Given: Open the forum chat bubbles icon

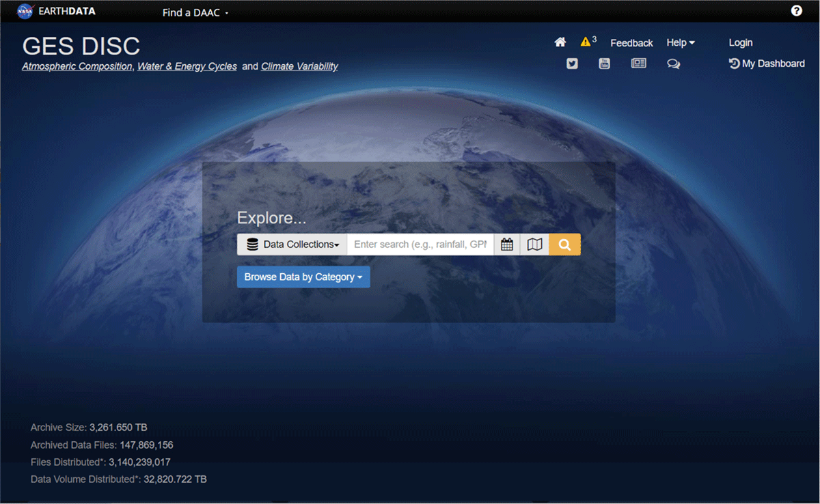Looking at the screenshot, I should point(673,64).
